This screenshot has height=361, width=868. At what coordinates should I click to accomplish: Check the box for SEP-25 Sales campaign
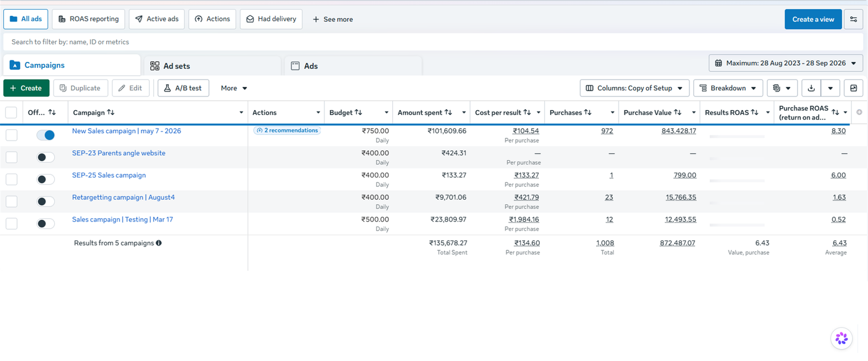tap(11, 179)
